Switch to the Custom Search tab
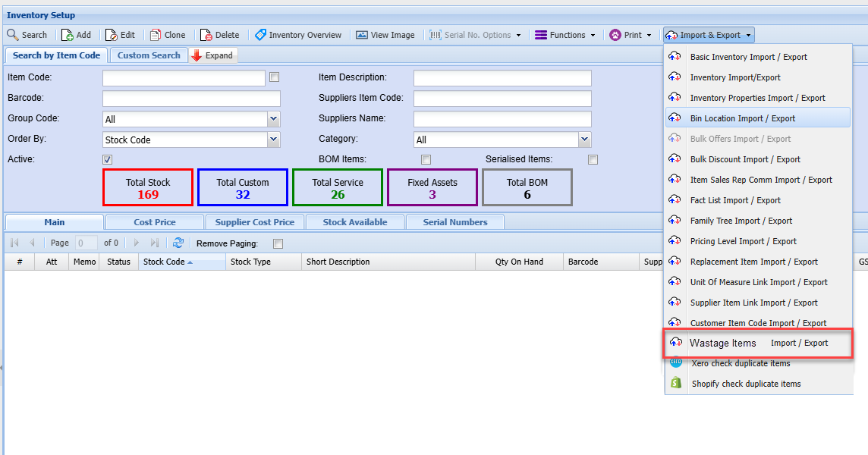868x455 pixels. coord(149,55)
